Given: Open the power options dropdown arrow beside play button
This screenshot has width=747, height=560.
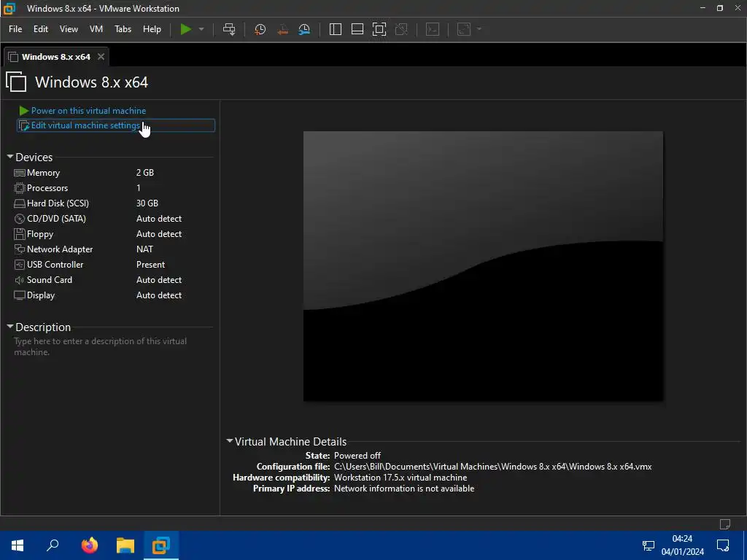Looking at the screenshot, I should click(x=201, y=29).
